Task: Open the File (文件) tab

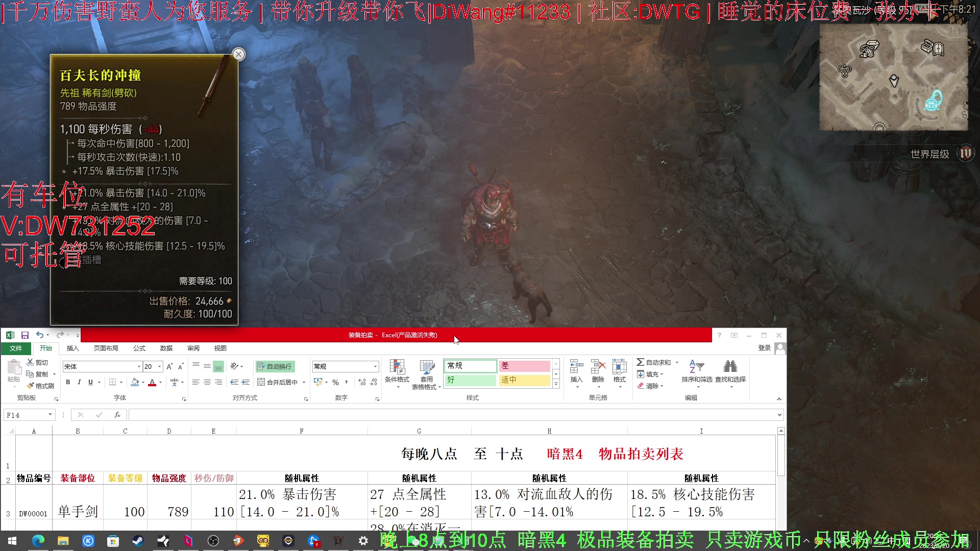Action: click(x=16, y=348)
